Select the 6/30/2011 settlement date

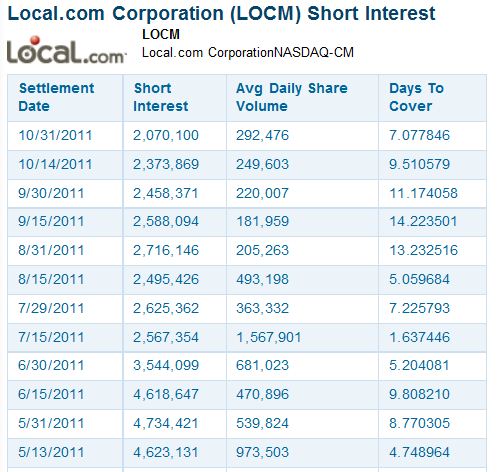tap(51, 366)
